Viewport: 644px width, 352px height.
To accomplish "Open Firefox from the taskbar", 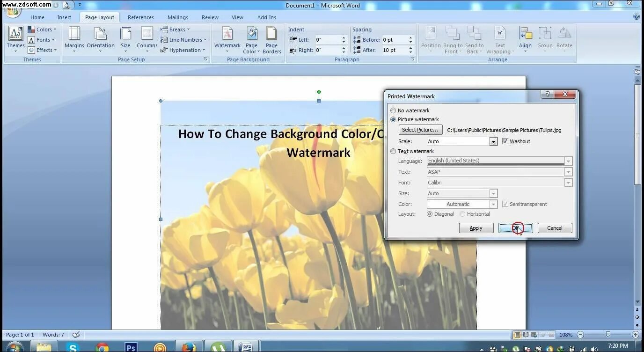I will [x=189, y=347].
